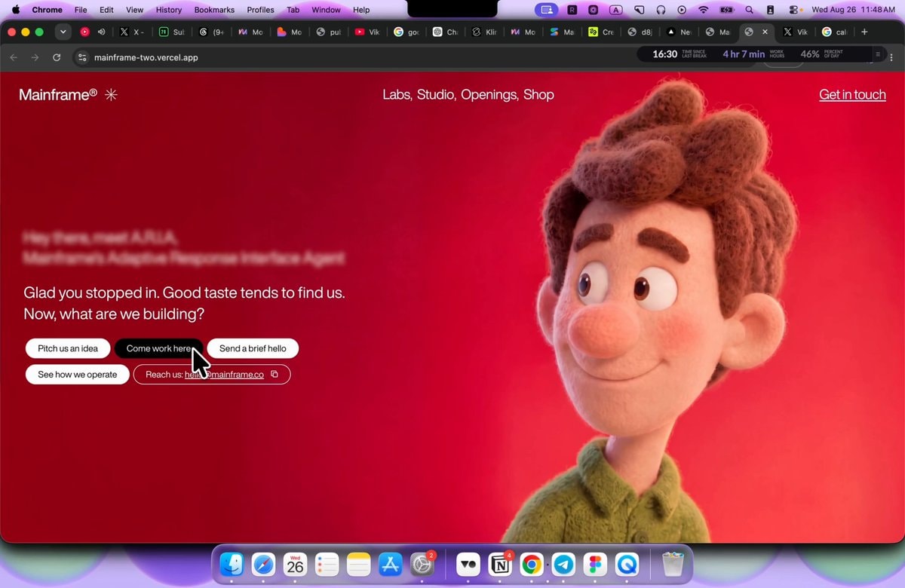The image size is (905, 588).
Task: Click the '46%' percent of day readout
Action: point(810,54)
